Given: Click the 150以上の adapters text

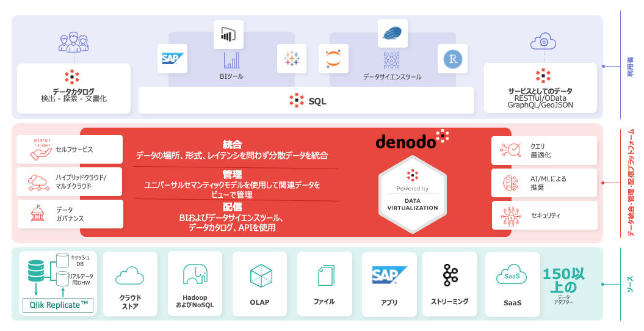Looking at the screenshot, I should pyautogui.click(x=563, y=280).
